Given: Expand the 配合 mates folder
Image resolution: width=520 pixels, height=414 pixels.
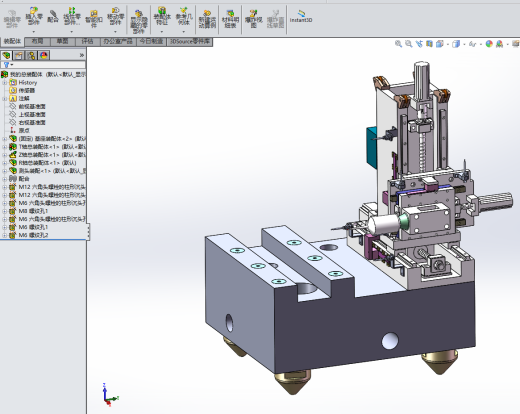Looking at the screenshot, I should (4, 179).
